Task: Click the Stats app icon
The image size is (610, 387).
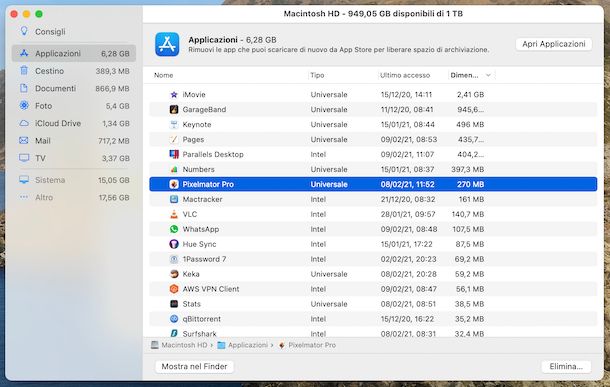Action: coord(174,304)
